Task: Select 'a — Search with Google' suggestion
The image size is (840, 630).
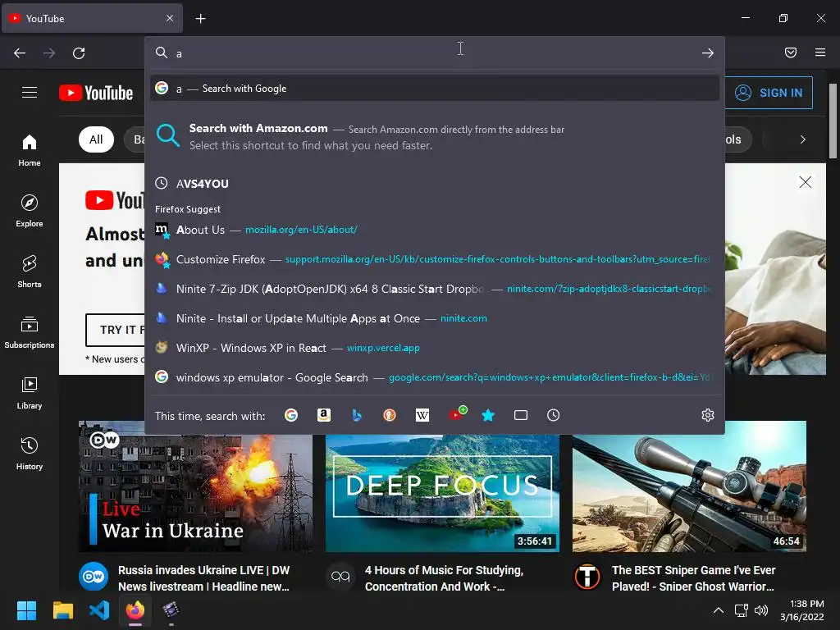Action: [435, 89]
